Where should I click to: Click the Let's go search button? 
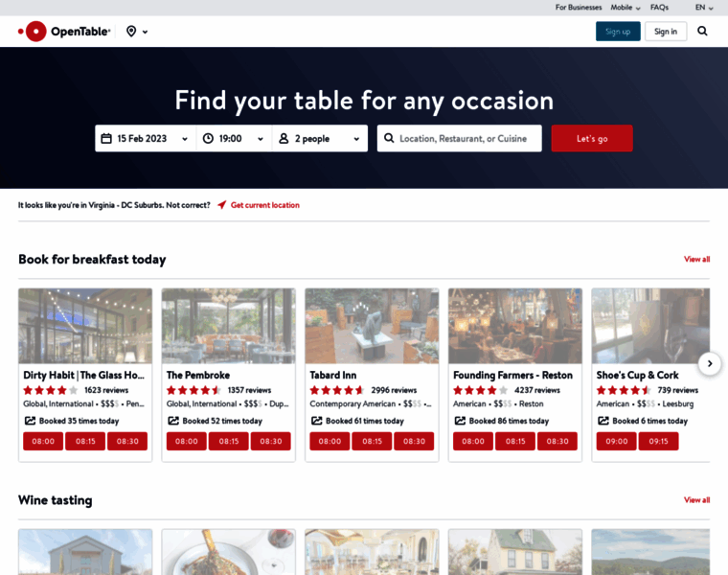[592, 138]
